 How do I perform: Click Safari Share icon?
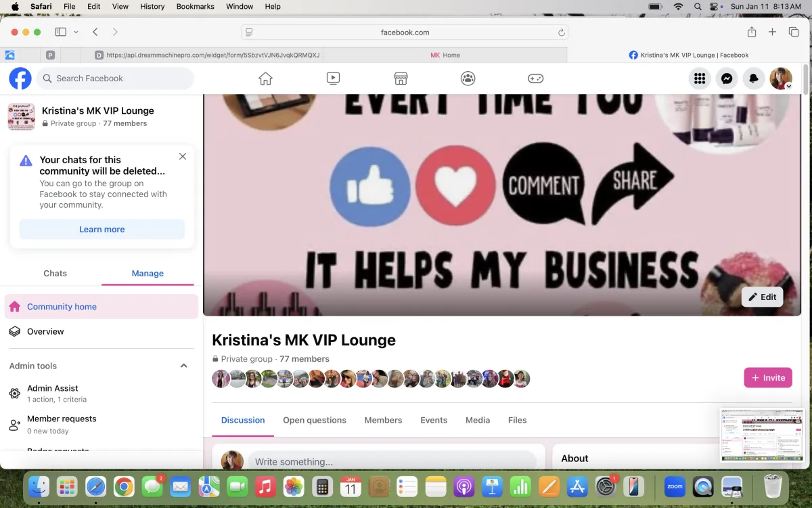pyautogui.click(x=752, y=32)
